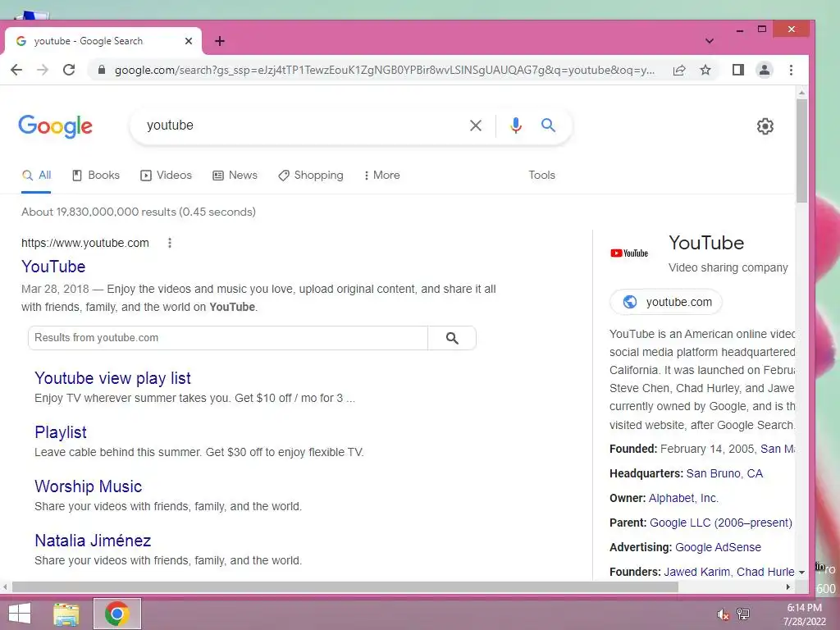
Task: Search within youtube.com button
Action: (x=452, y=338)
